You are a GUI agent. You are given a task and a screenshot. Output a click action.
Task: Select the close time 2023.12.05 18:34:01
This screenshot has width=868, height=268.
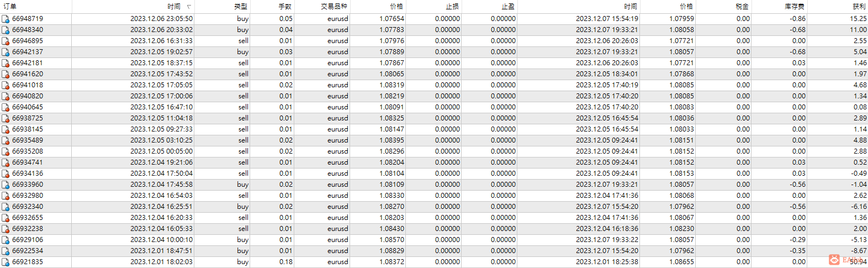click(x=607, y=74)
